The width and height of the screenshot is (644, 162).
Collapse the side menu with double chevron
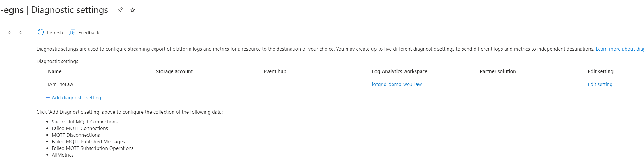pyautogui.click(x=21, y=33)
